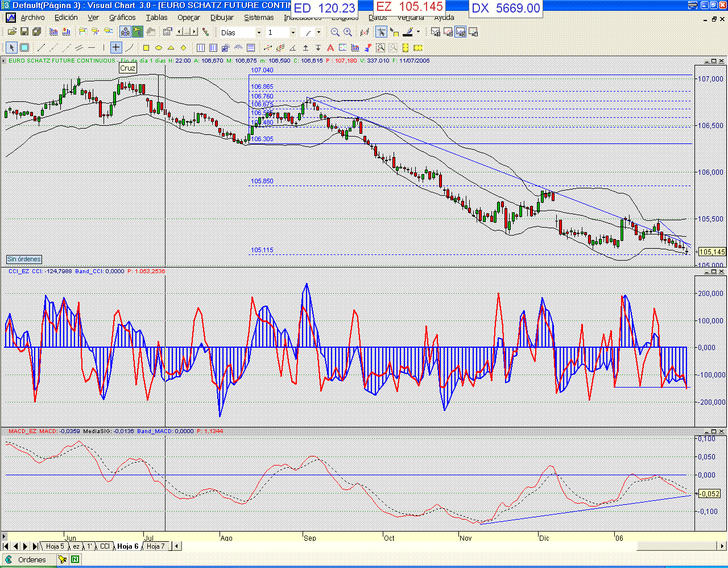
Task: Click the Ordenes euro icon in bottom bar
Action: 9,559
